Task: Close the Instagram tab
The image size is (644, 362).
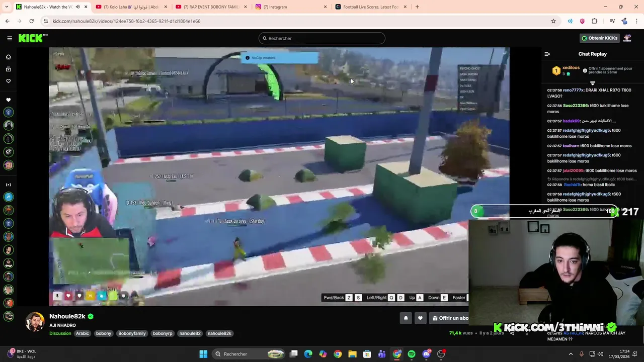Action: tap(325, 7)
